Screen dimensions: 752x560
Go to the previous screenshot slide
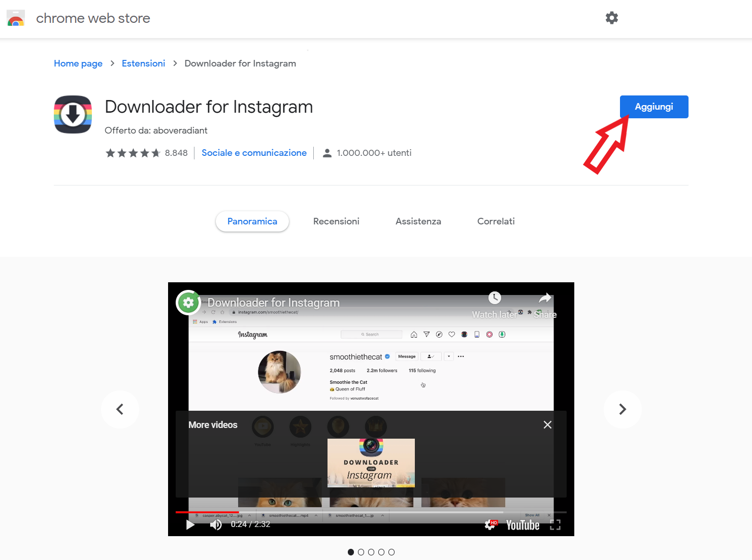120,409
